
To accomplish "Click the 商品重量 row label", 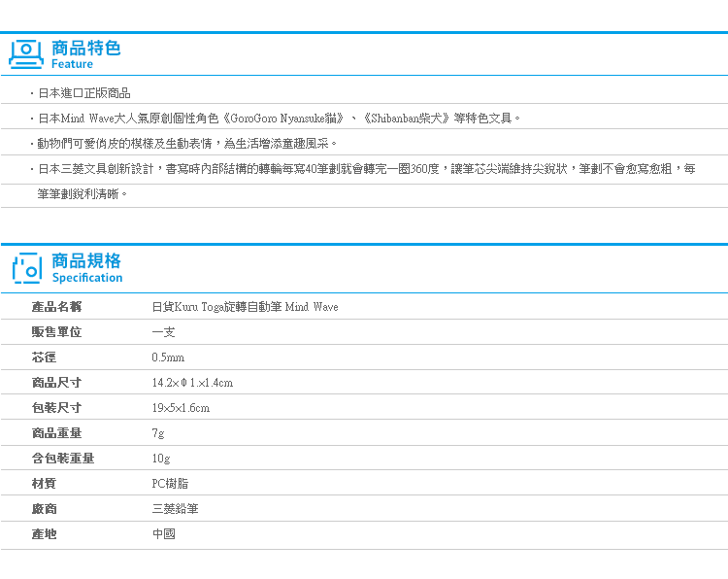I will 56,433.
